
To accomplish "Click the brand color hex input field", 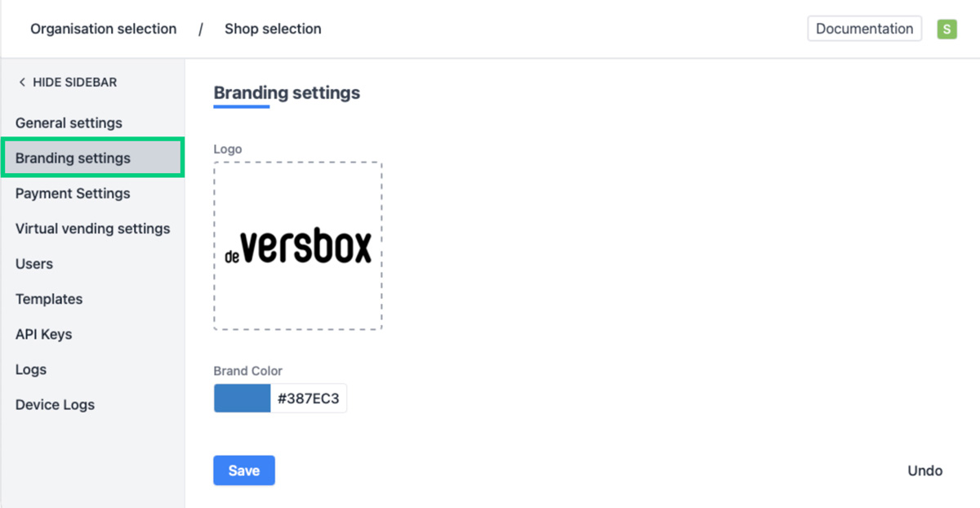I will pos(308,399).
